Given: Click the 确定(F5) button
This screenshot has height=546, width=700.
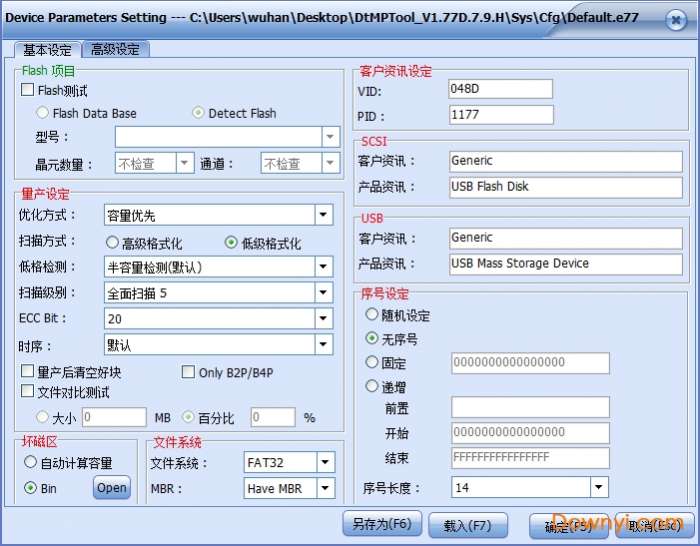Looking at the screenshot, I should click(x=568, y=526).
